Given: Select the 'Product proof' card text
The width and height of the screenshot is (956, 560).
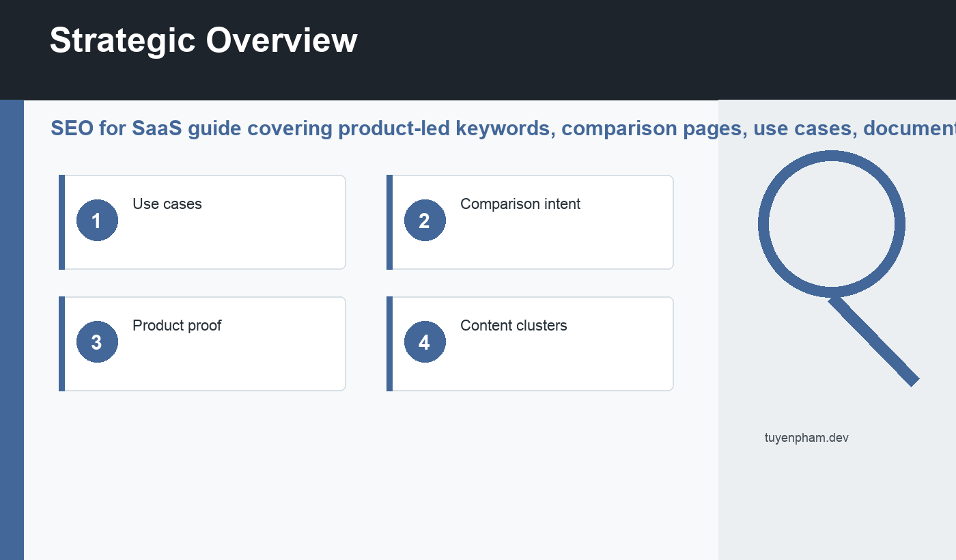Looking at the screenshot, I should pos(177,325).
